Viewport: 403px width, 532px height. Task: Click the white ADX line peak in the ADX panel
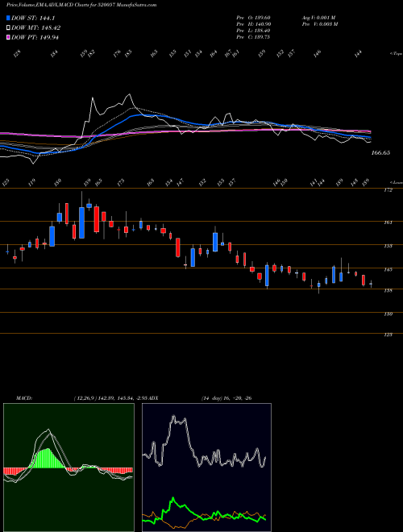pos(174,417)
